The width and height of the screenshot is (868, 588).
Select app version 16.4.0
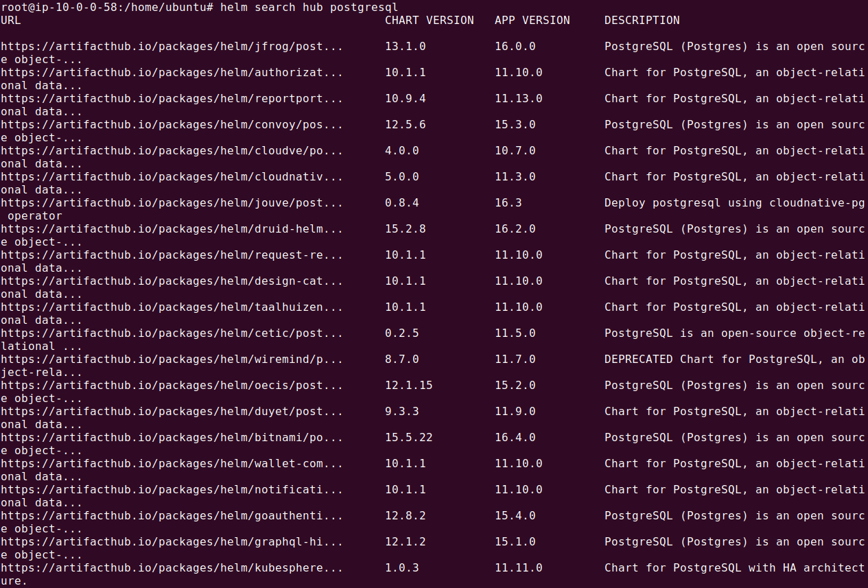515,438
